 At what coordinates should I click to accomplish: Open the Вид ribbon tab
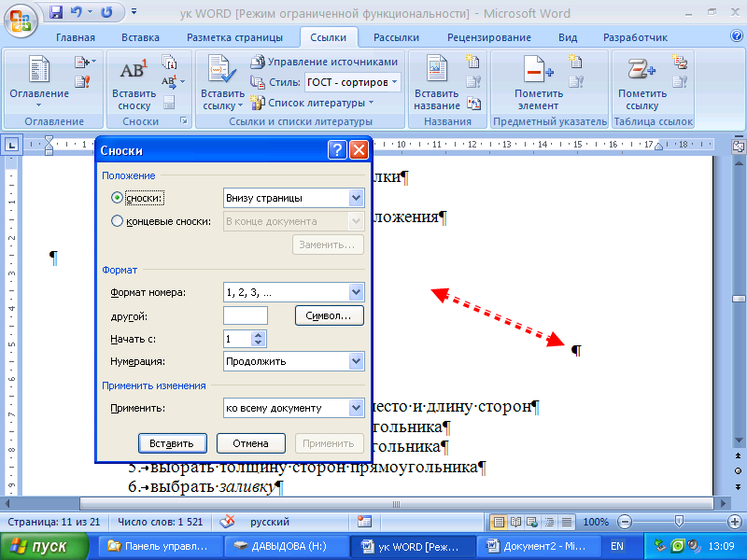(568, 37)
